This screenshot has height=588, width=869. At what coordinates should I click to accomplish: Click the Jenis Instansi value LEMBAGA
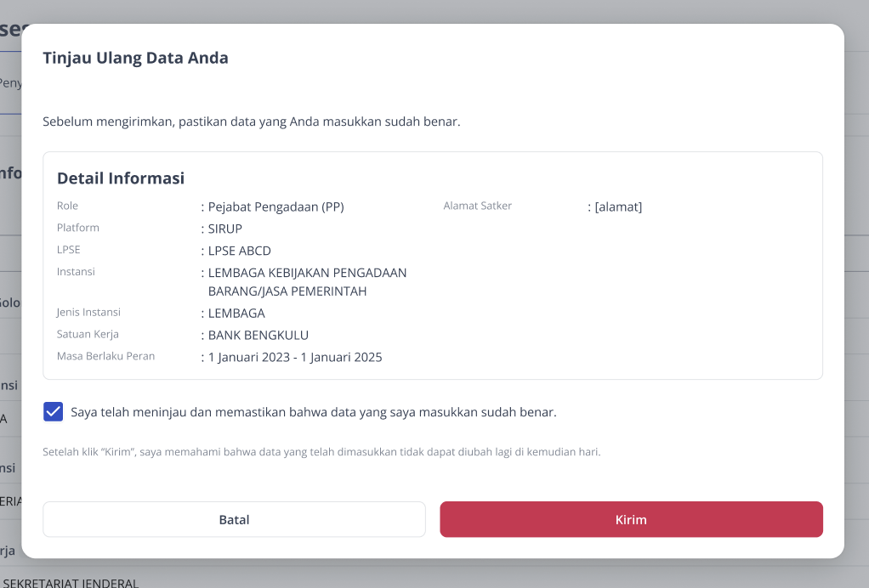(x=236, y=314)
